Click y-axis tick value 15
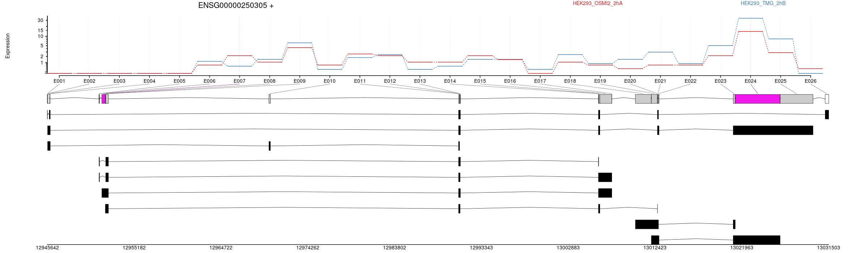This screenshot has height=253, width=868. [40, 30]
